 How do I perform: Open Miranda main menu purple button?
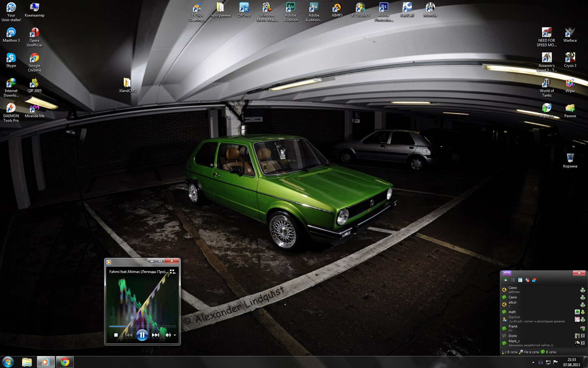point(507,273)
